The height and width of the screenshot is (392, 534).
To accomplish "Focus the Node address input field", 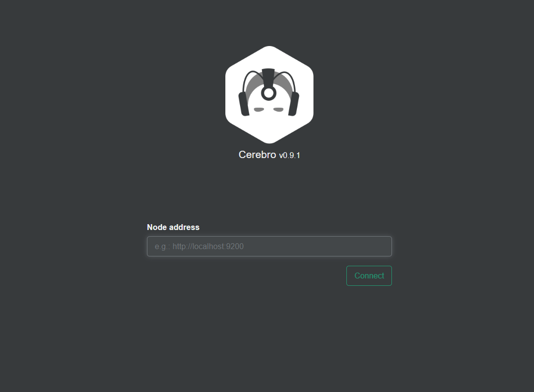I will pyautogui.click(x=269, y=246).
